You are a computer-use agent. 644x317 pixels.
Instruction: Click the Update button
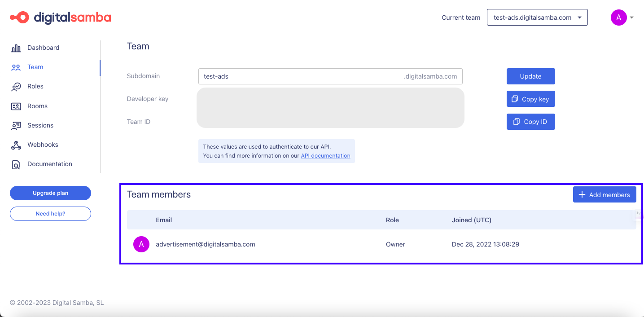coord(531,76)
